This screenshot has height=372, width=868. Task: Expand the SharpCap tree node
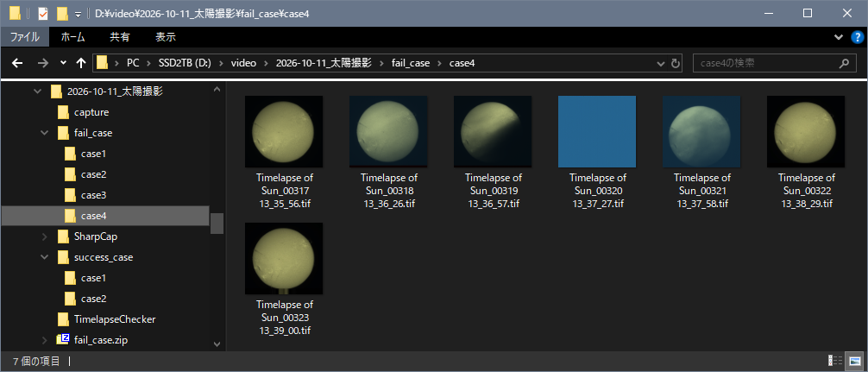pyautogui.click(x=44, y=236)
